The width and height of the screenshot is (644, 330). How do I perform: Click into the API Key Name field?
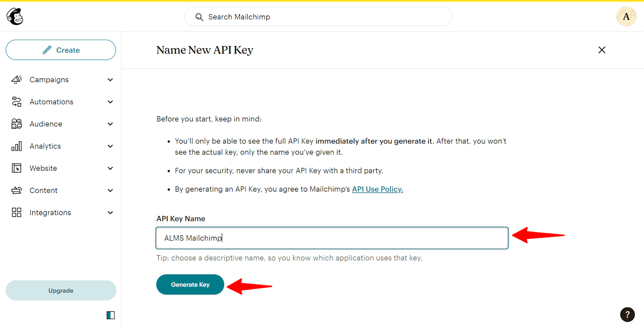click(332, 238)
